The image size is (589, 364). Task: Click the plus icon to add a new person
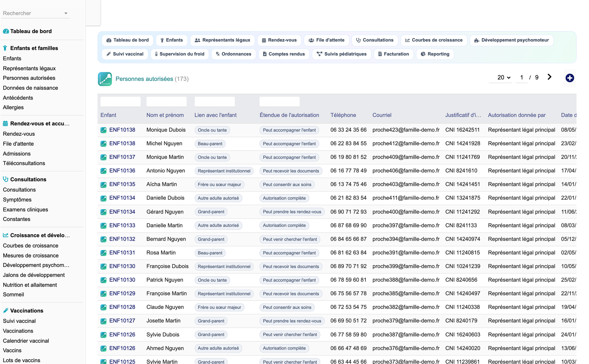570,78
